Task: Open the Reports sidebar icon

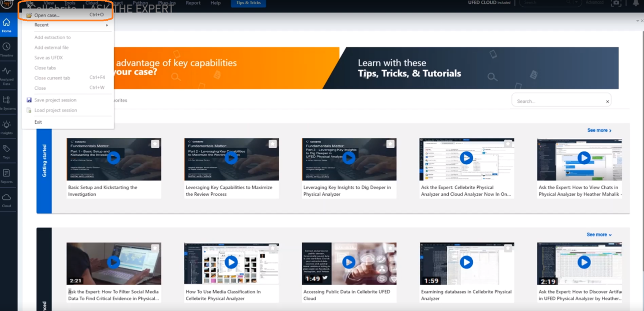Action: coord(6,175)
